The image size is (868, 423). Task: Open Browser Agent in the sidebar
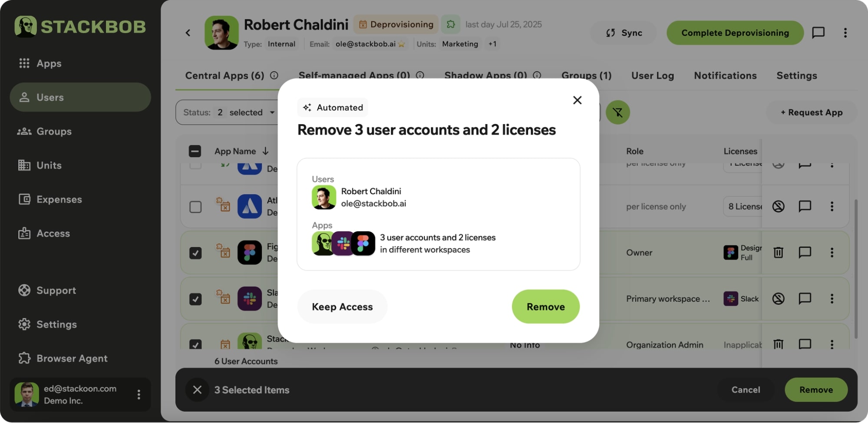63,358
